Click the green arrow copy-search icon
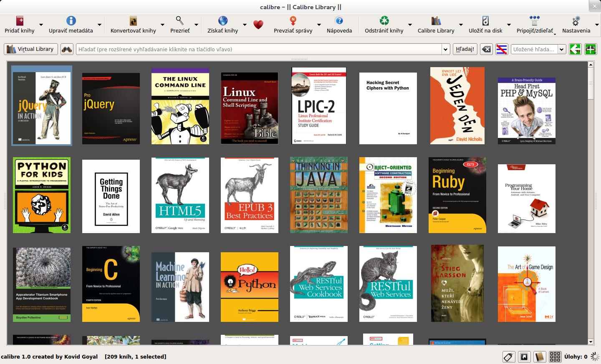 click(575, 49)
